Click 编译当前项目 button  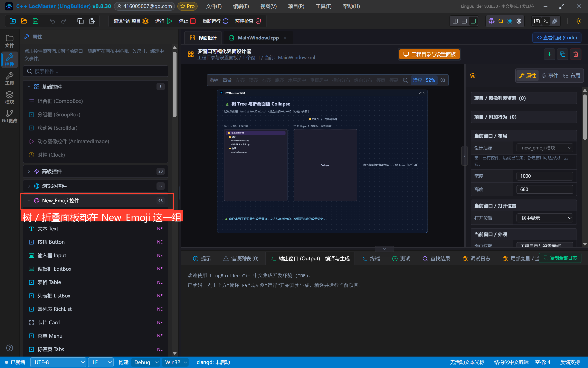pos(131,21)
